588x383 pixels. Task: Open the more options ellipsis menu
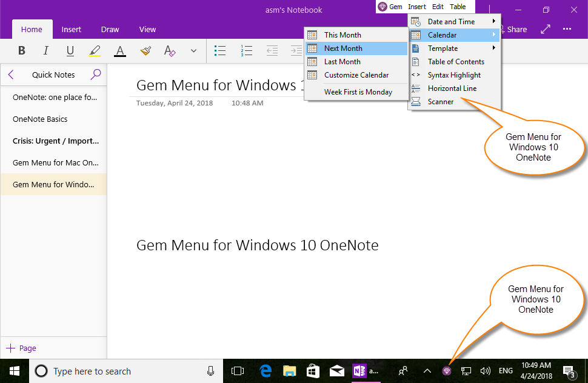click(567, 29)
